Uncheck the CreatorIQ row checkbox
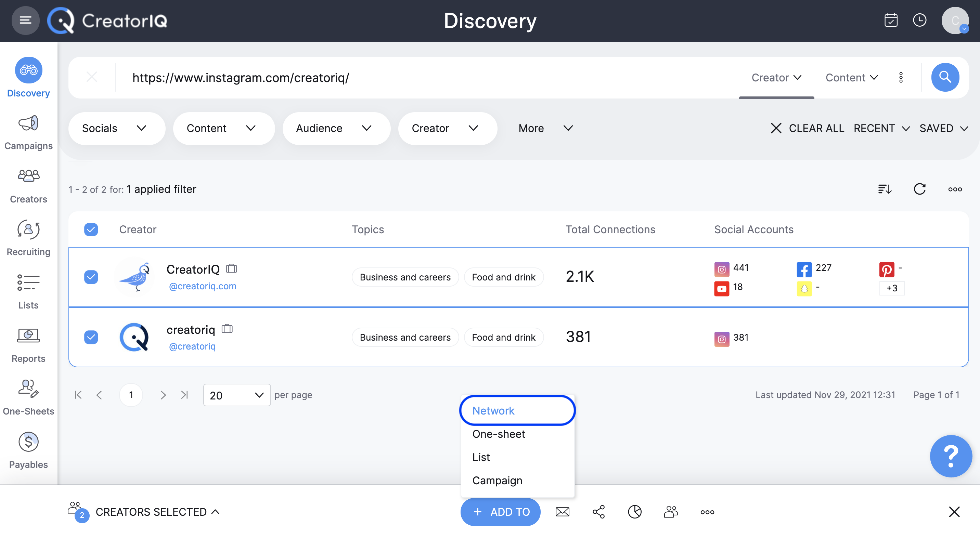The height and width of the screenshot is (539, 980). pos(91,277)
